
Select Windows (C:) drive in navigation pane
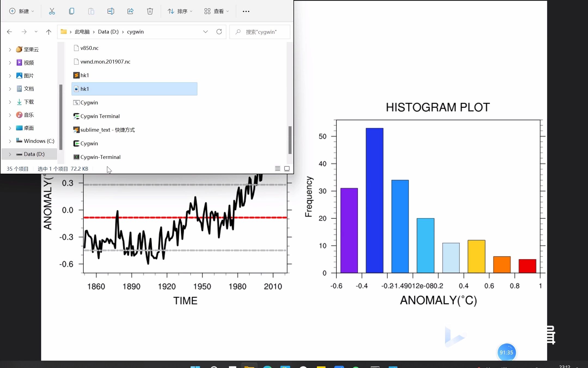(x=35, y=141)
